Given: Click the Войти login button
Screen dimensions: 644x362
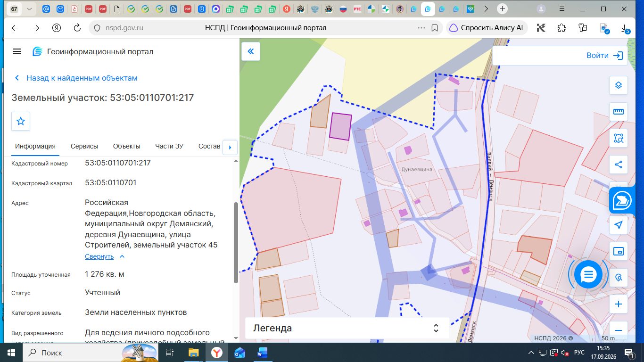Looking at the screenshot, I should click(604, 56).
